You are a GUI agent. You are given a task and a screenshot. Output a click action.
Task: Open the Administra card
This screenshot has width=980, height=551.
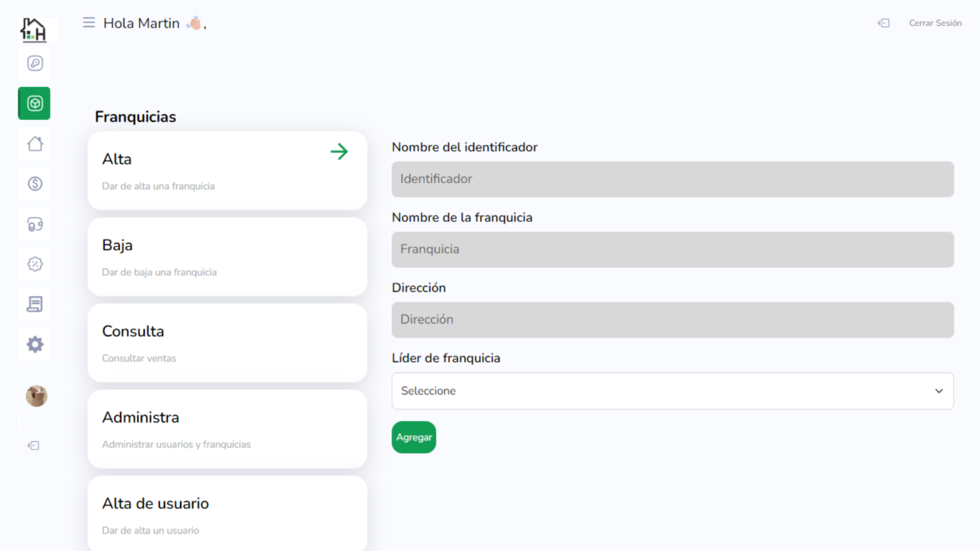[227, 429]
